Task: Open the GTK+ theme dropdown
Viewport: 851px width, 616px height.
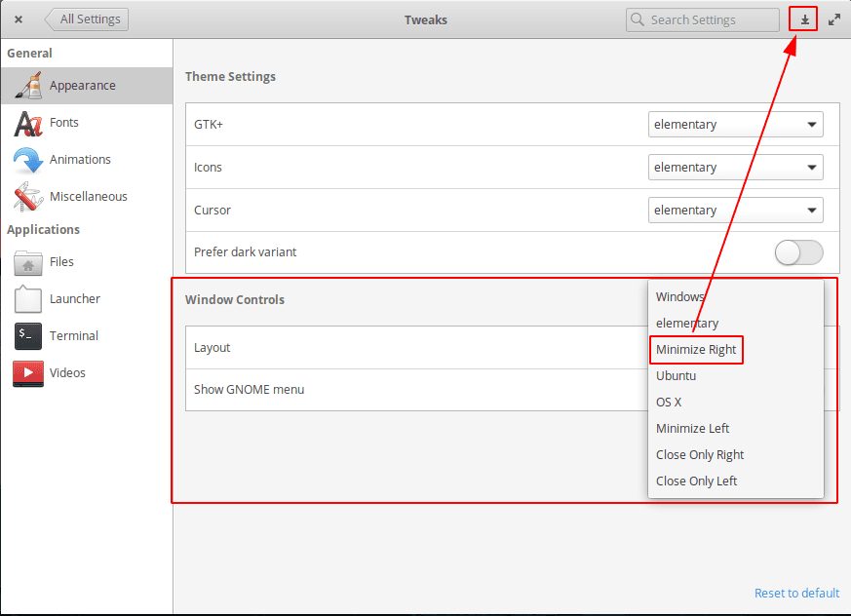Action: point(735,124)
